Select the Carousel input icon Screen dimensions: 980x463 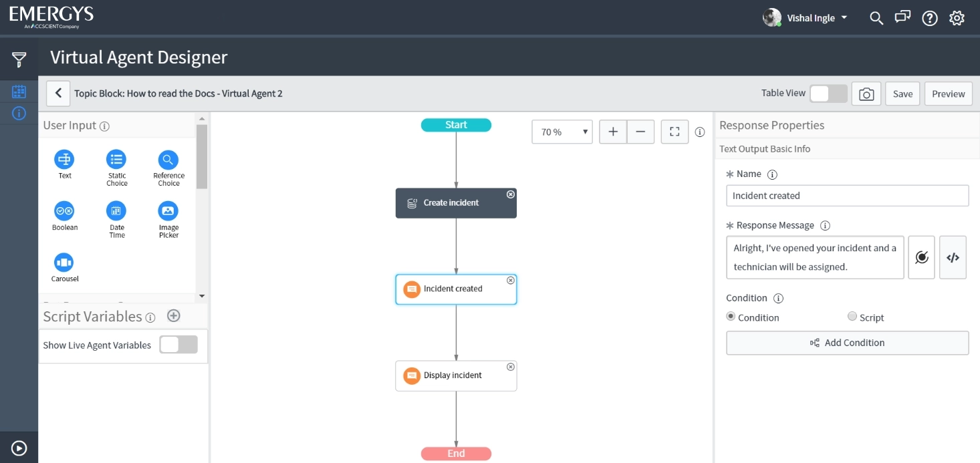click(64, 263)
